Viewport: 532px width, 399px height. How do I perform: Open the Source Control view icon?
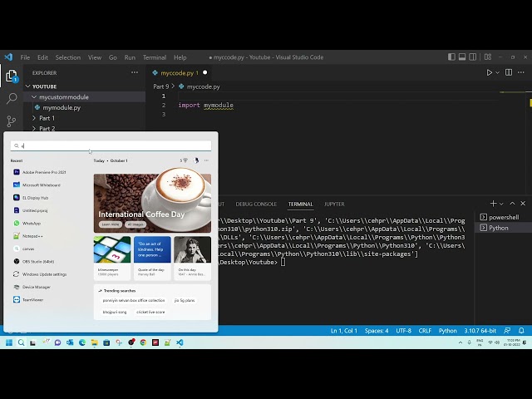tap(12, 121)
